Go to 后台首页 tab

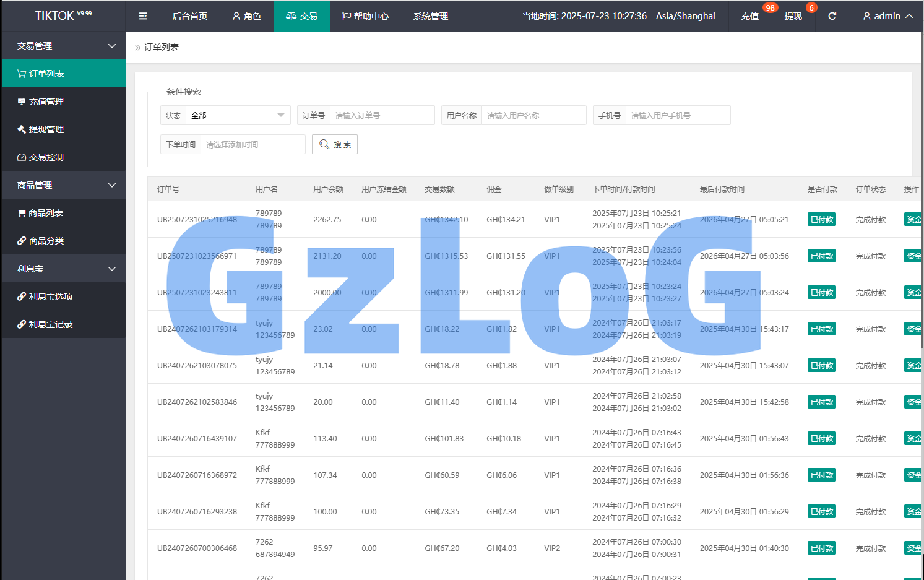190,16
